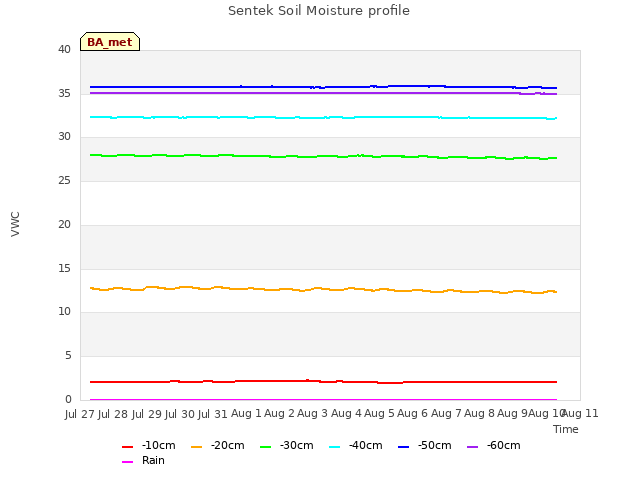
Task: Toggle the -10cm legend entry
Action: [x=149, y=446]
